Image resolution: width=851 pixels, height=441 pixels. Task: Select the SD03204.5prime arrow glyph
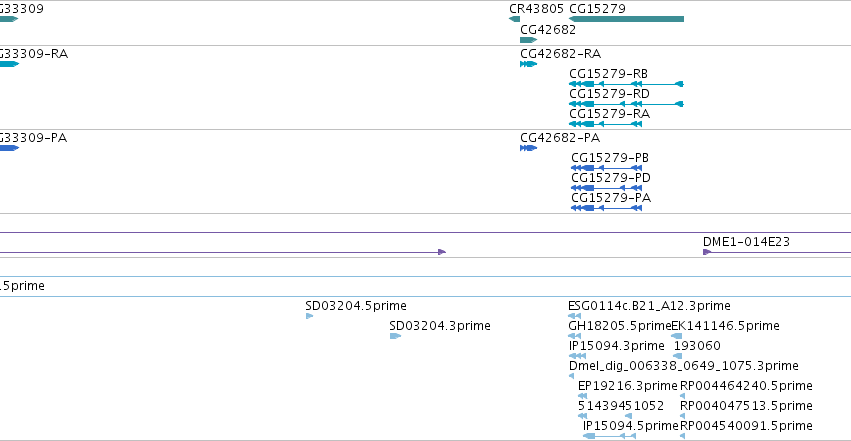click(x=309, y=316)
